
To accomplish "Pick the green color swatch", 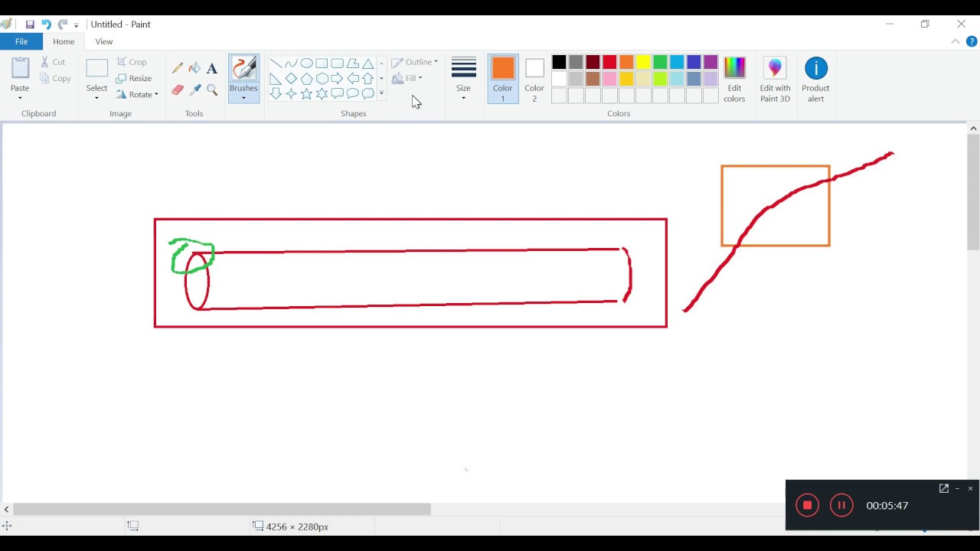I will click(x=660, y=62).
